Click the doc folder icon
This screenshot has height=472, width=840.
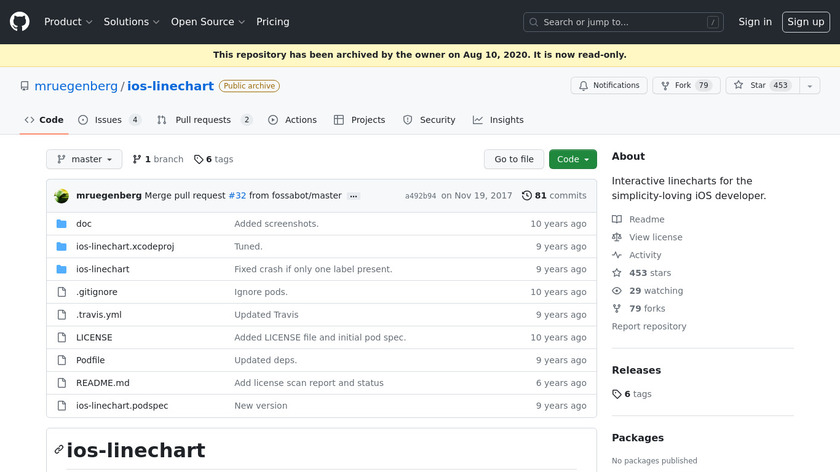(x=61, y=224)
